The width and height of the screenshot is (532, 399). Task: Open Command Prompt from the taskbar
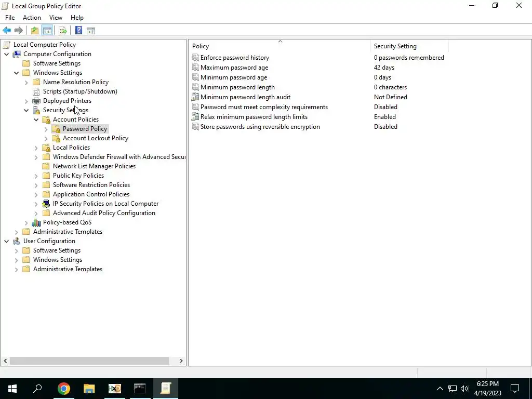tap(140, 389)
